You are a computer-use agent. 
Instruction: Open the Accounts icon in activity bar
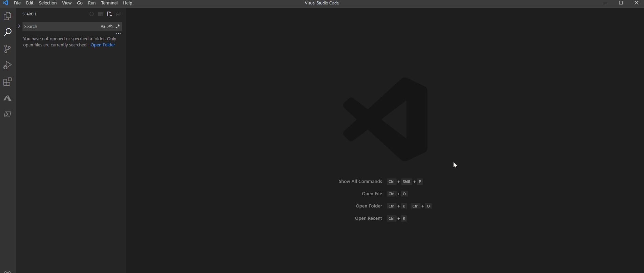(7, 272)
